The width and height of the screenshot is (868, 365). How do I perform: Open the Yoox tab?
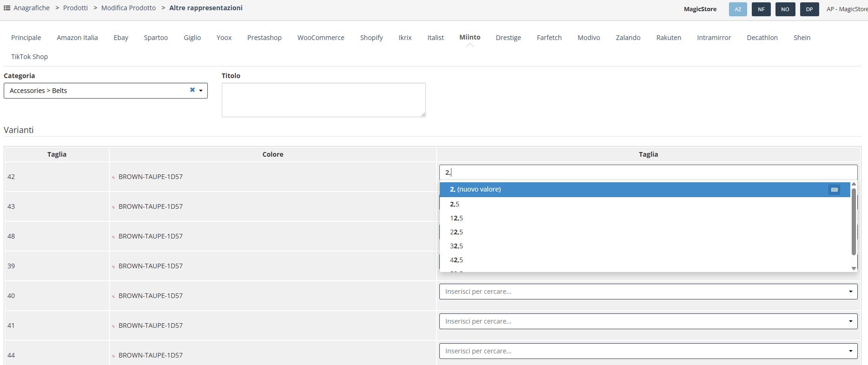pos(224,38)
